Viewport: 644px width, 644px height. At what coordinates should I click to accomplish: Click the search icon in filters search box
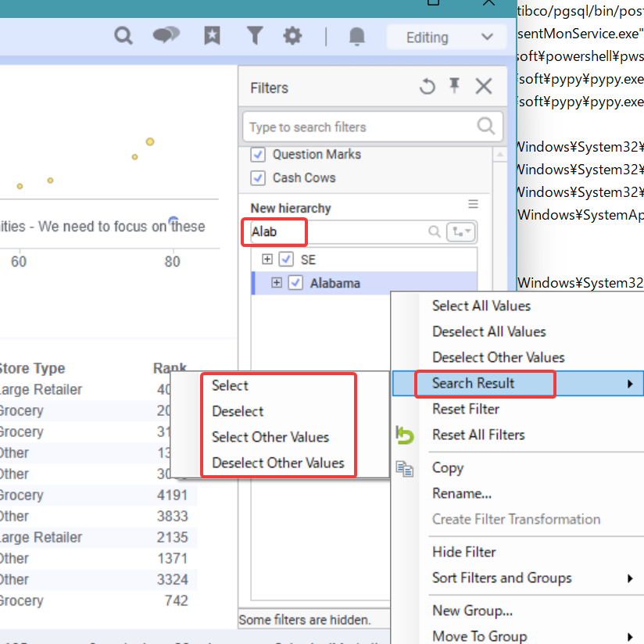tap(486, 126)
